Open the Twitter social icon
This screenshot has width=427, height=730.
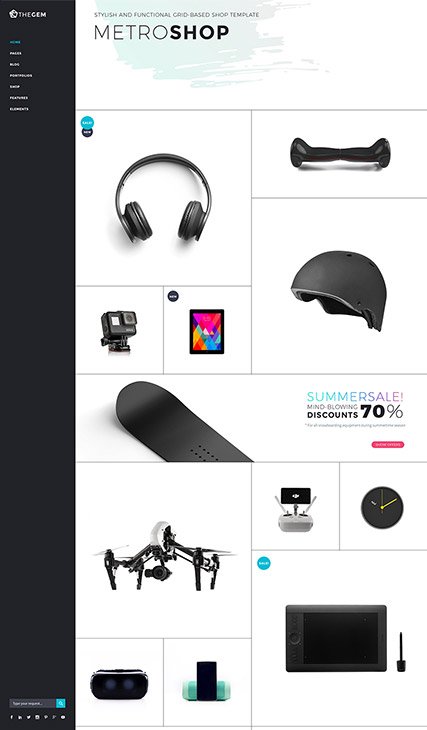(x=28, y=717)
